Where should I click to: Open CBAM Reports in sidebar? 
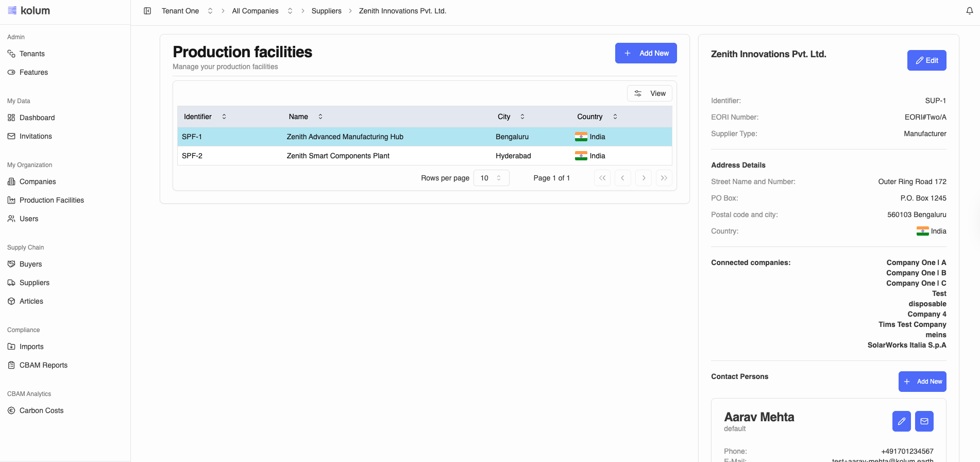click(43, 365)
